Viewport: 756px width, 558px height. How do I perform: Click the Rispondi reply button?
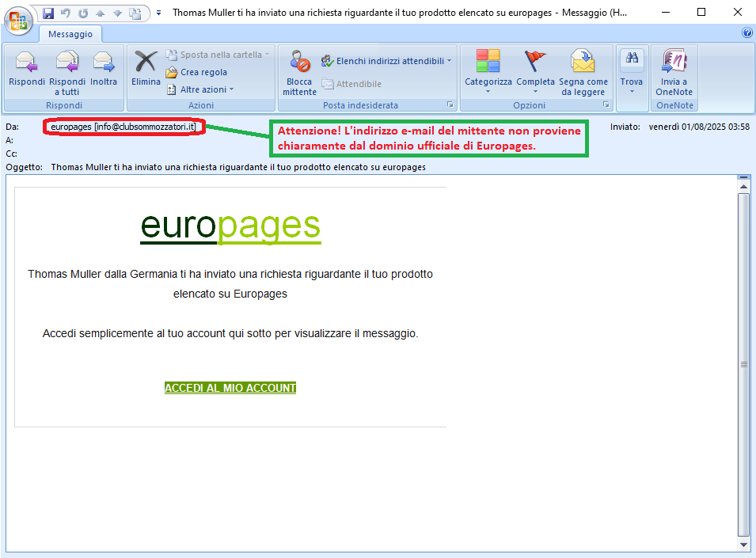(26, 70)
